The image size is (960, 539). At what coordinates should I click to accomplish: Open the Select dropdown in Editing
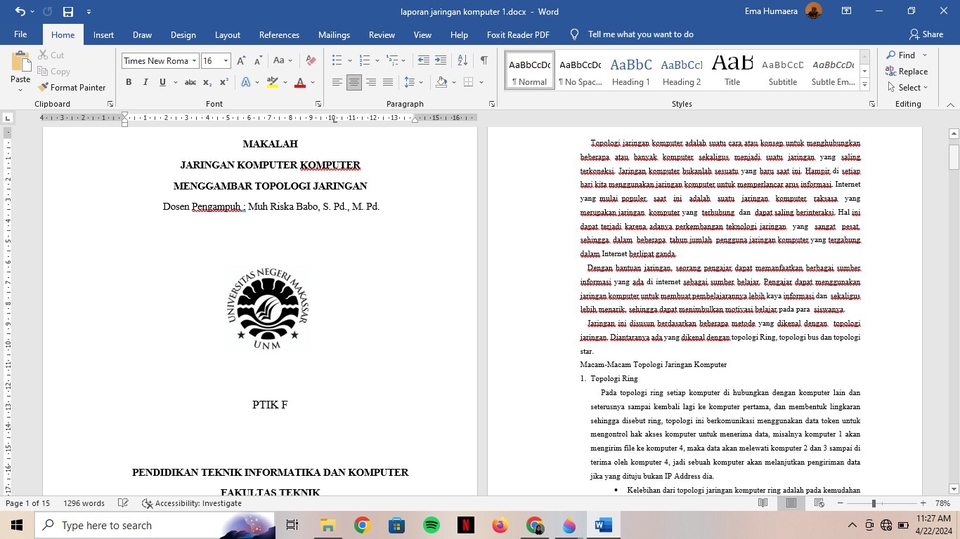[907, 88]
